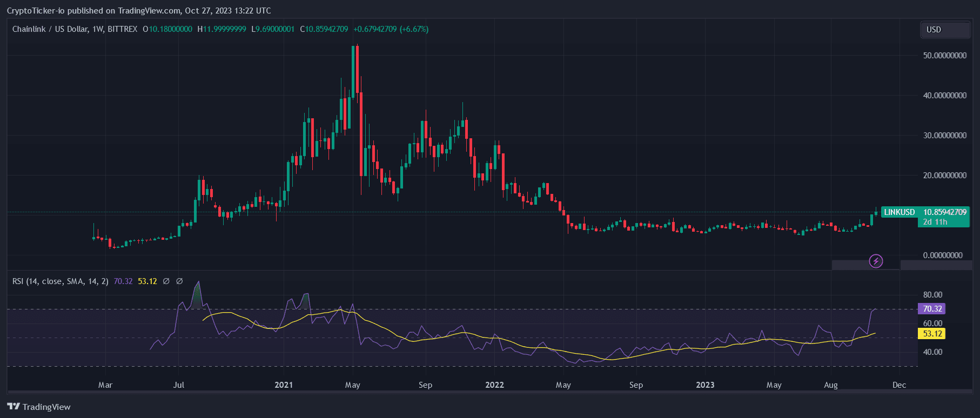Click the TradingView logo at bottom left
The image size is (980, 418).
click(39, 407)
